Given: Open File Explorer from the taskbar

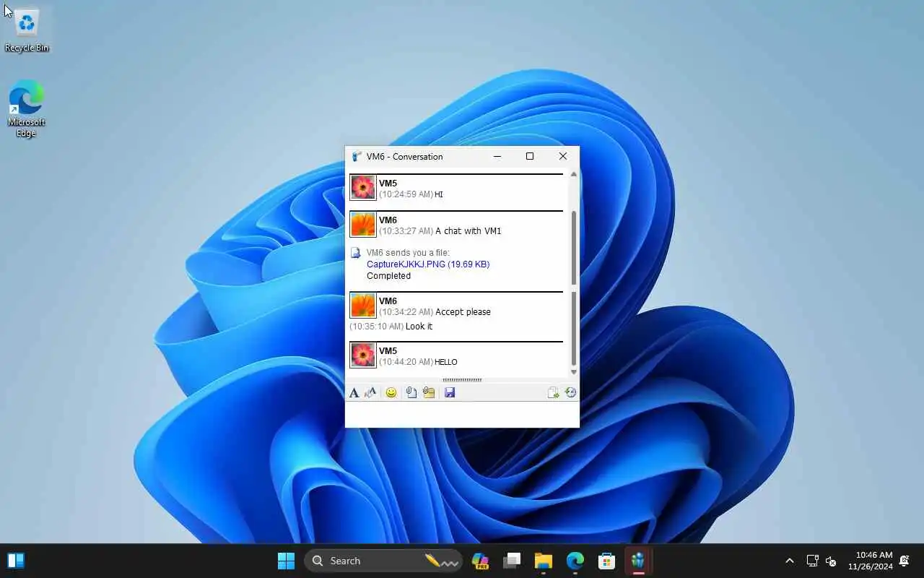Looking at the screenshot, I should click(x=544, y=561).
